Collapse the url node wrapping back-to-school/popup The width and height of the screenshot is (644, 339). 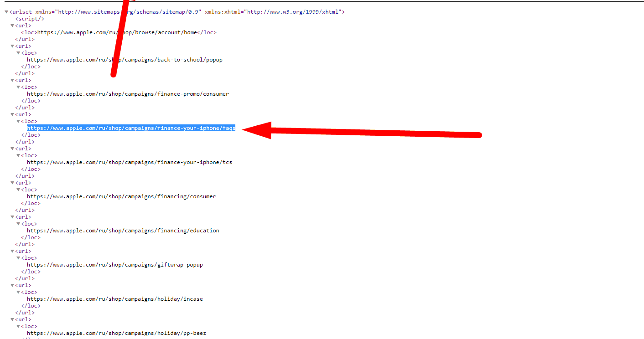[13, 46]
